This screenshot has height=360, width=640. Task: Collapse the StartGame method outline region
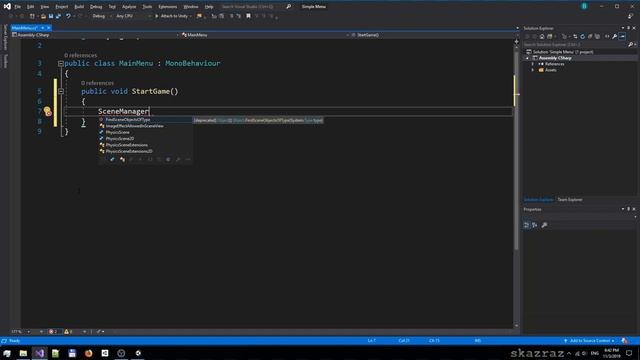tap(61, 91)
